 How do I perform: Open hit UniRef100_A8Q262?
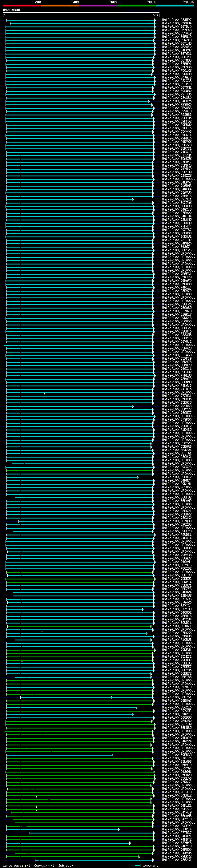click(177, 568)
